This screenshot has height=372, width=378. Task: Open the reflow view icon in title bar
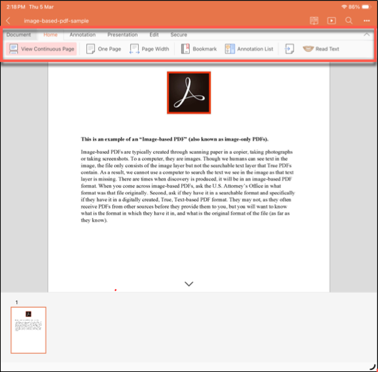314,21
